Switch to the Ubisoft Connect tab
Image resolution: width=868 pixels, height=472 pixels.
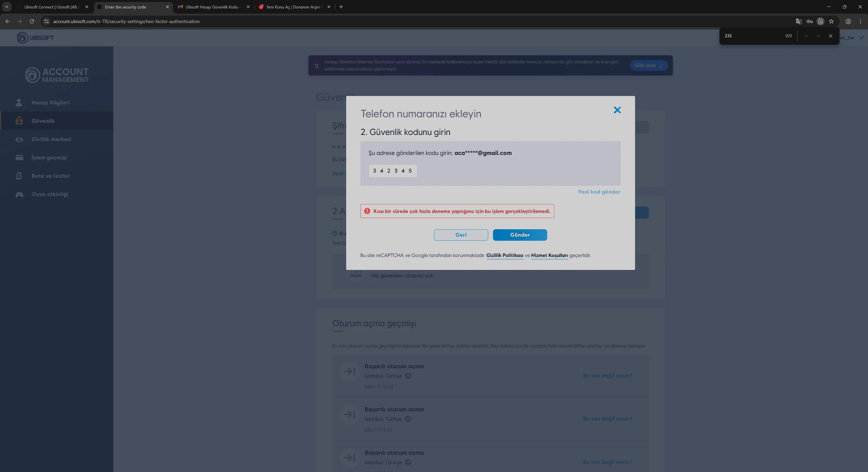(52, 7)
